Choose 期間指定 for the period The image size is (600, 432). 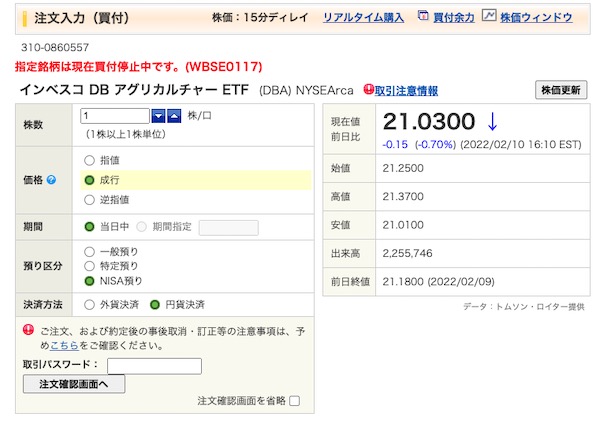point(142,227)
